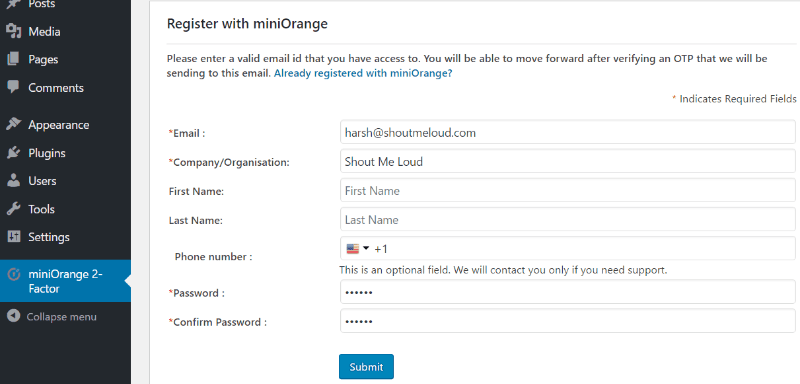Click the miniOrange 2-Factor logo icon
This screenshot has width=800, height=384.
(x=14, y=274)
